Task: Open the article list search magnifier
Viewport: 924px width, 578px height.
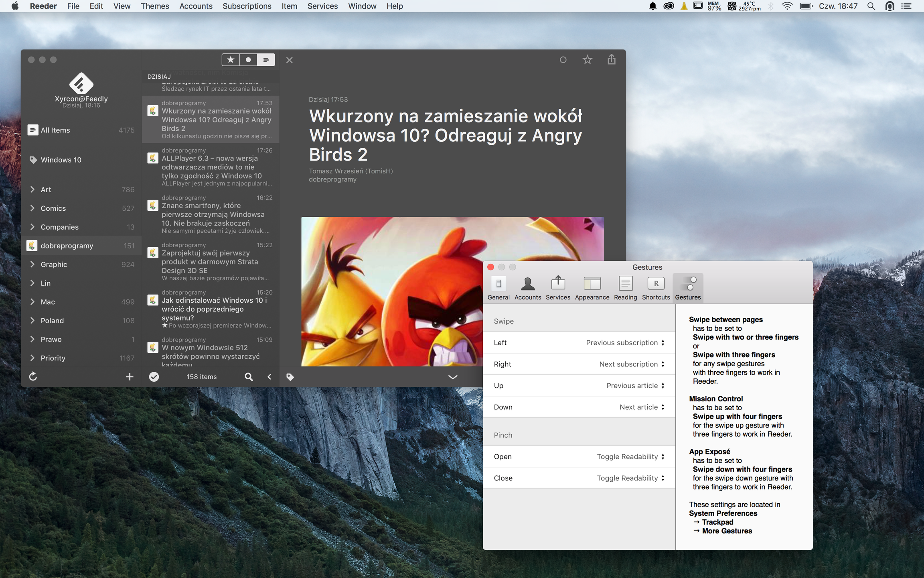Action: tap(249, 377)
